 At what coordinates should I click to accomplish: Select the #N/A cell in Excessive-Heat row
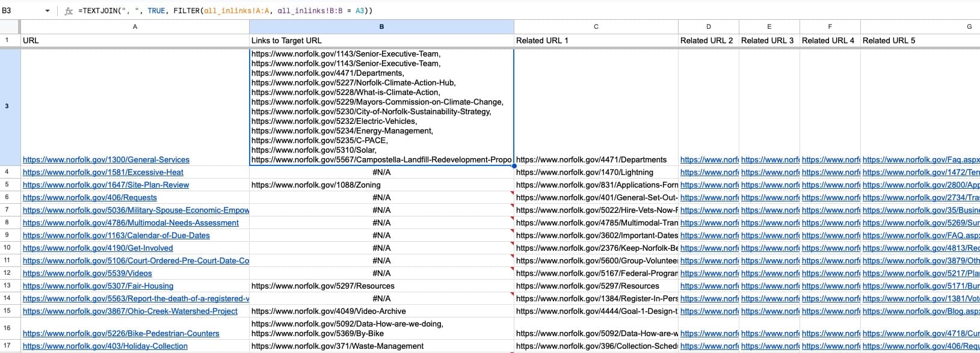click(381, 173)
